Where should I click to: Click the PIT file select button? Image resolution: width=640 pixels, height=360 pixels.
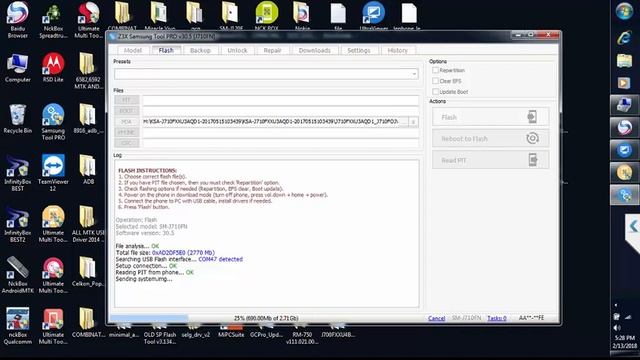[127, 100]
